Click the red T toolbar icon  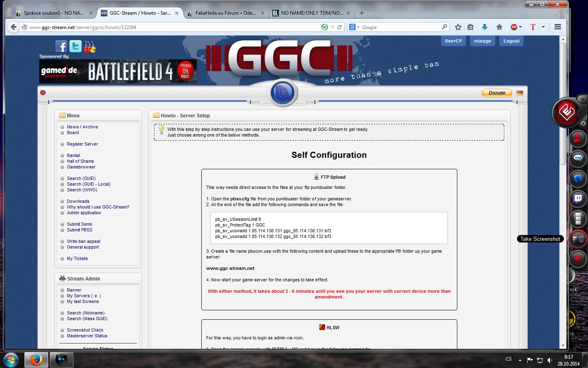click(532, 27)
